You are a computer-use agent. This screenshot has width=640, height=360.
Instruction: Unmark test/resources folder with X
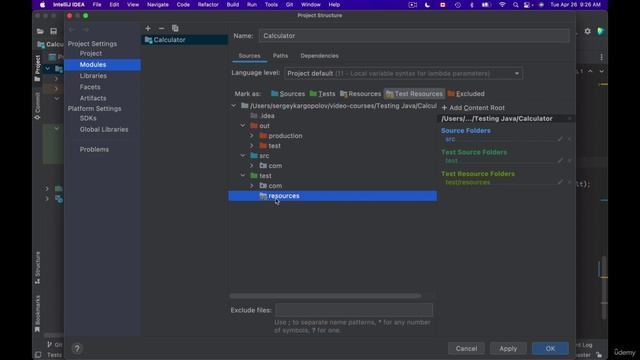[x=569, y=182]
